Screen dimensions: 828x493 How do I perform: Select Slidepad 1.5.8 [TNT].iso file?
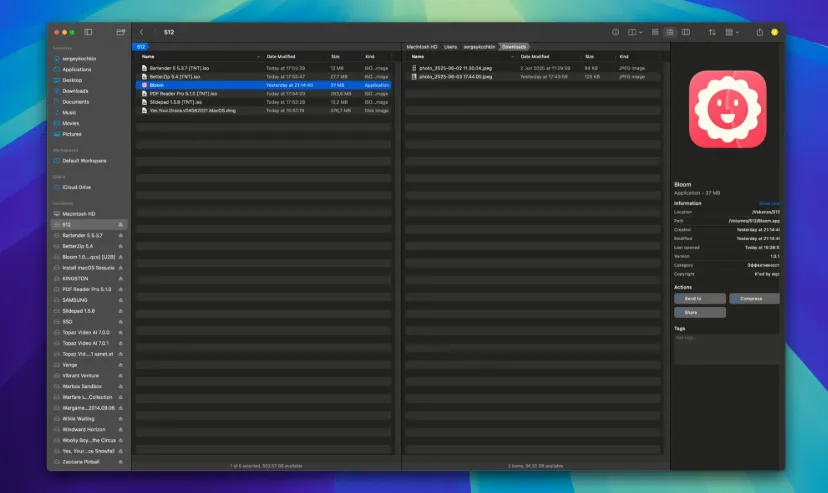coord(264,102)
